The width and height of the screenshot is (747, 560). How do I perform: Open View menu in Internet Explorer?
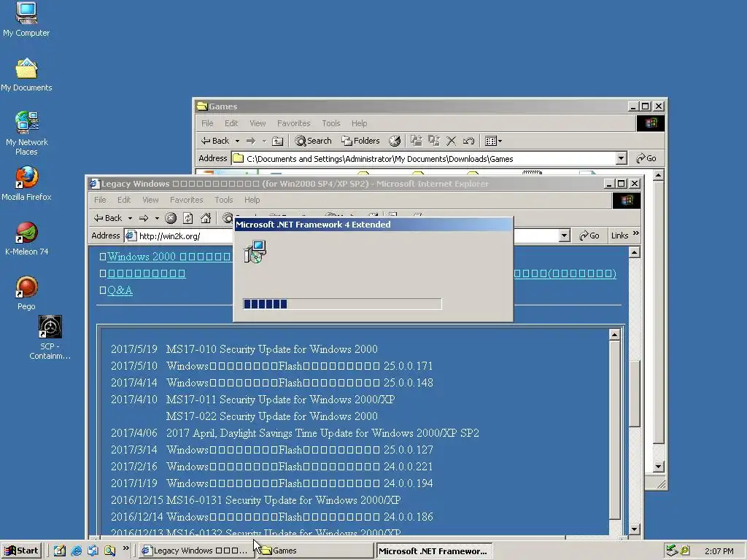[150, 200]
